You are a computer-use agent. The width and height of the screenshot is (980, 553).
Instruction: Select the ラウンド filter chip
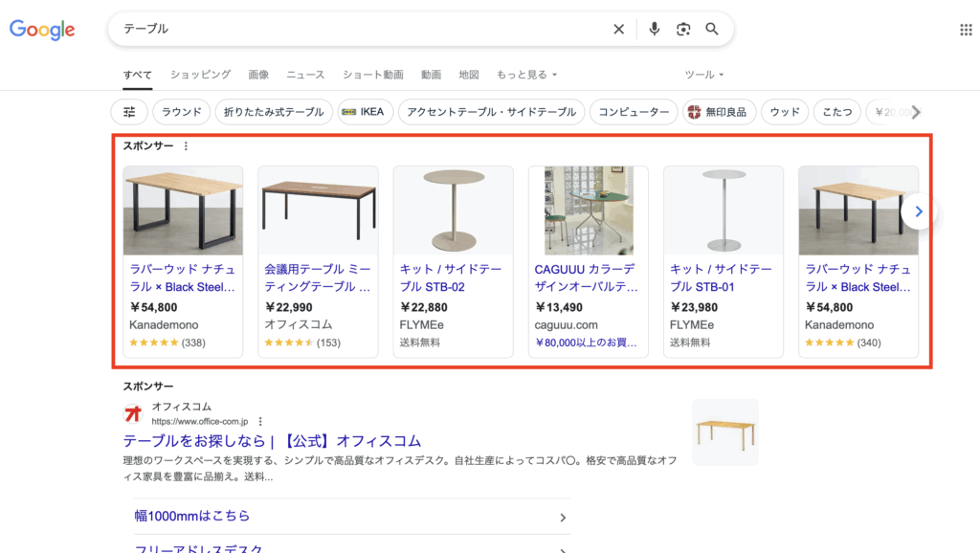tap(181, 112)
